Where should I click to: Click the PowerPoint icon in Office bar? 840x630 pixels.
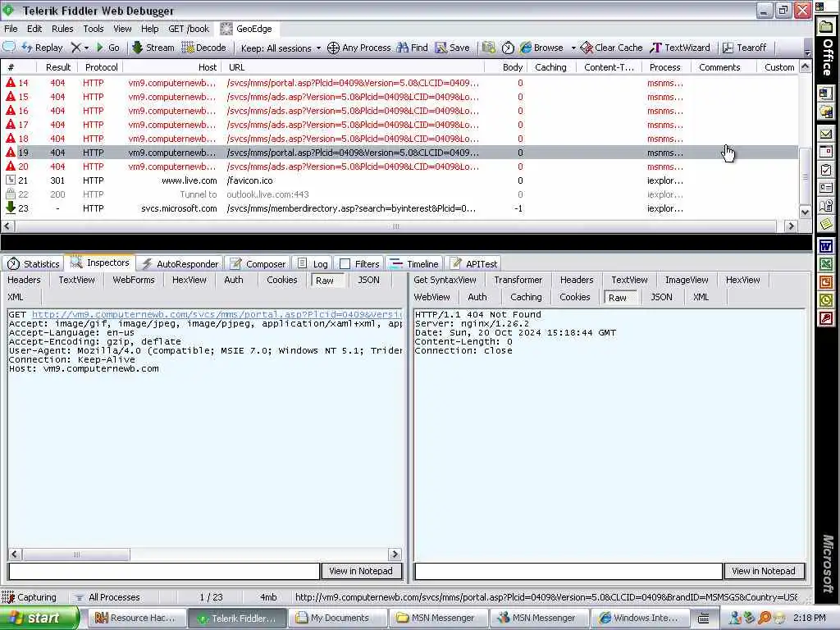click(x=826, y=282)
